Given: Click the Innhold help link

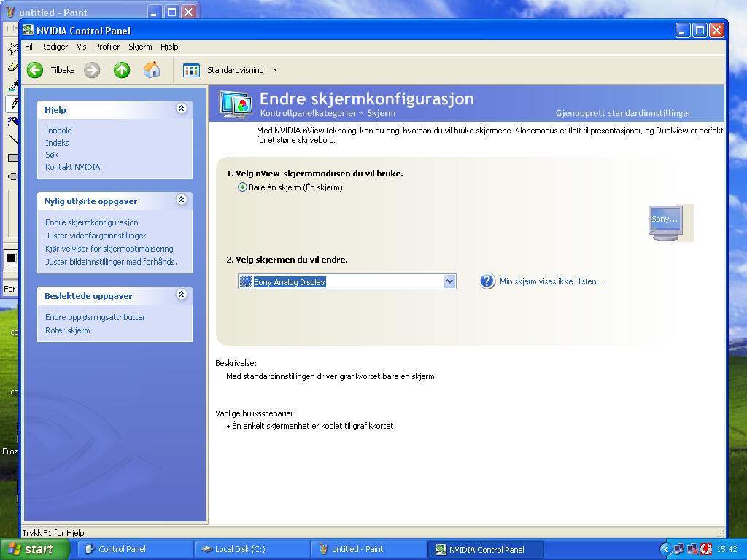Looking at the screenshot, I should (x=58, y=131).
